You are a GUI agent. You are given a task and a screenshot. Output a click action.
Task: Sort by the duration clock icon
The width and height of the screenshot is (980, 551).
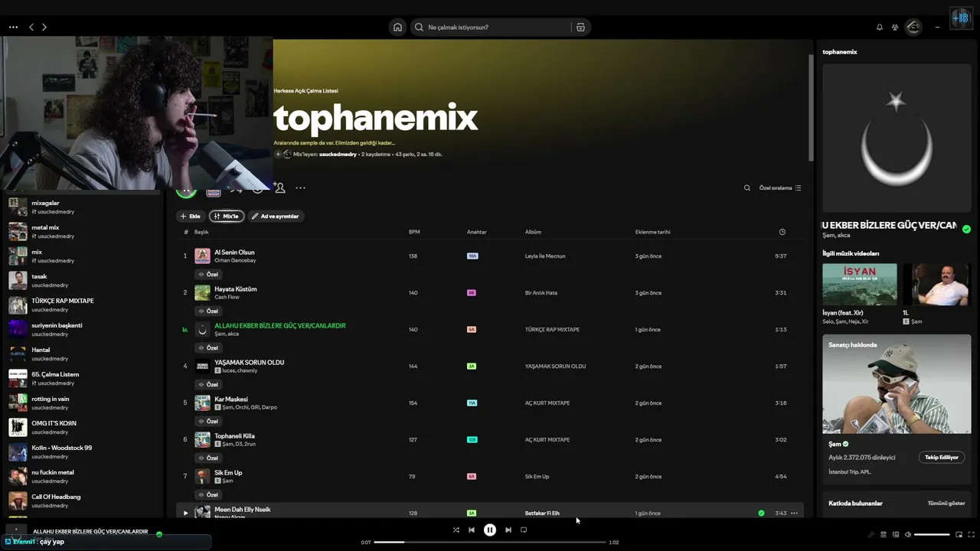point(782,232)
